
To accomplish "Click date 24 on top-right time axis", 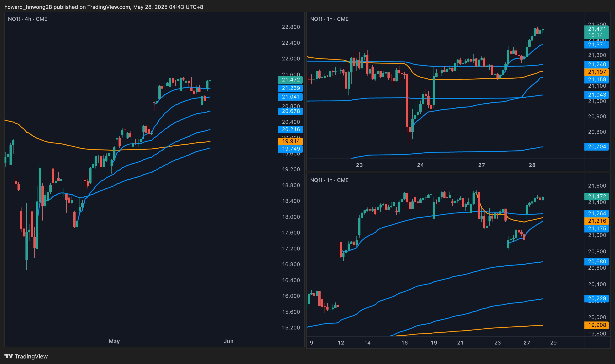I will pos(420,165).
